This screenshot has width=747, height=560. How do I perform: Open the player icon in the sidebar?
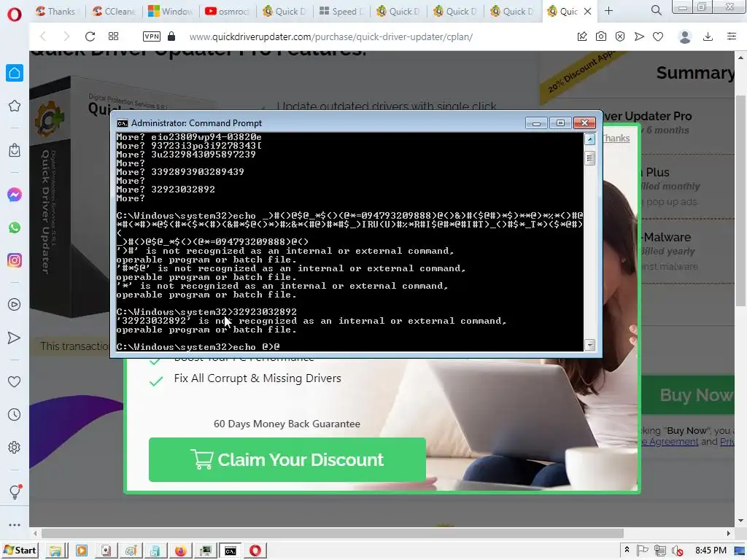click(x=15, y=305)
